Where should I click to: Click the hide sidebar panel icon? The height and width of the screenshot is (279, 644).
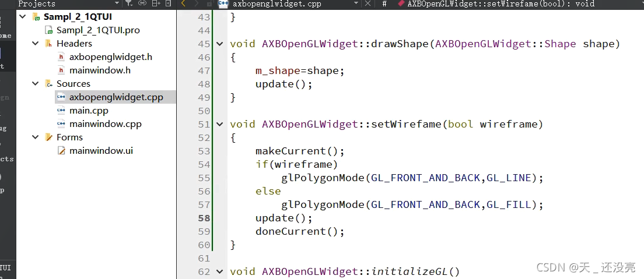pyautogui.click(x=168, y=3)
